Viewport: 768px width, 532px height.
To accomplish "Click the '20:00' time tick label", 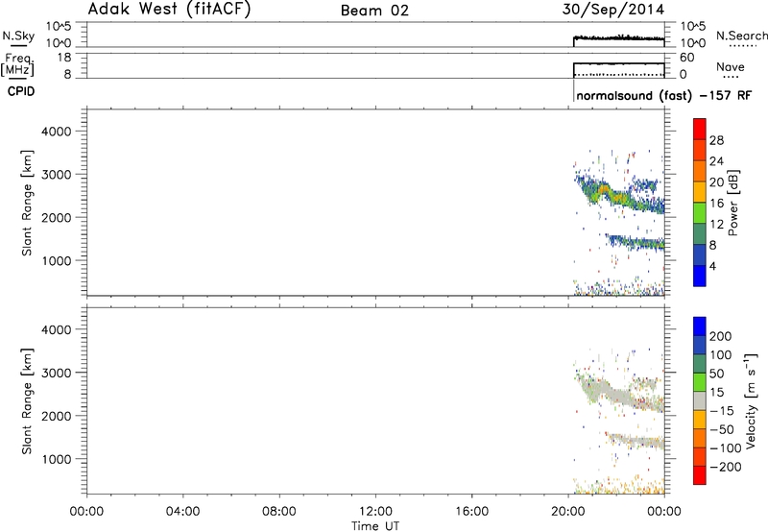I will click(x=567, y=512).
